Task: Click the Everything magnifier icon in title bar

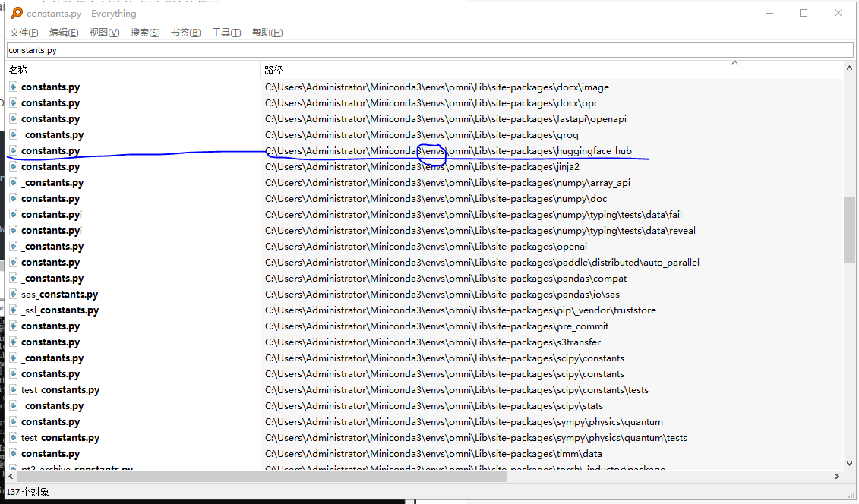Action: (17, 13)
